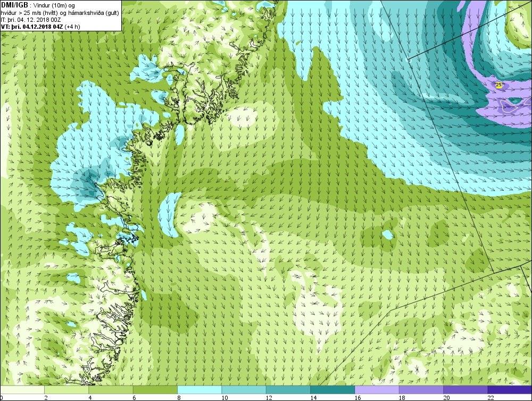Image resolution: width=532 pixels, height=401 pixels.
Task: Click the "18" label on the legend scale
Action: pos(402,398)
